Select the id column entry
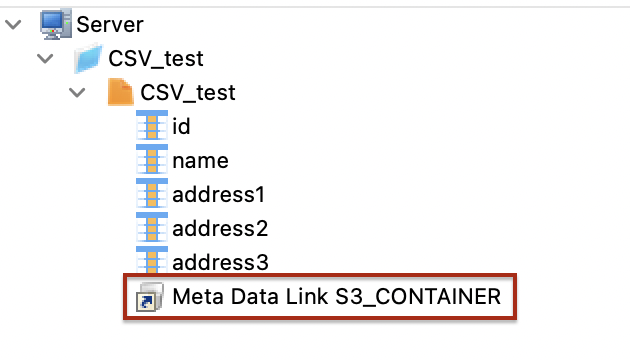 181,126
